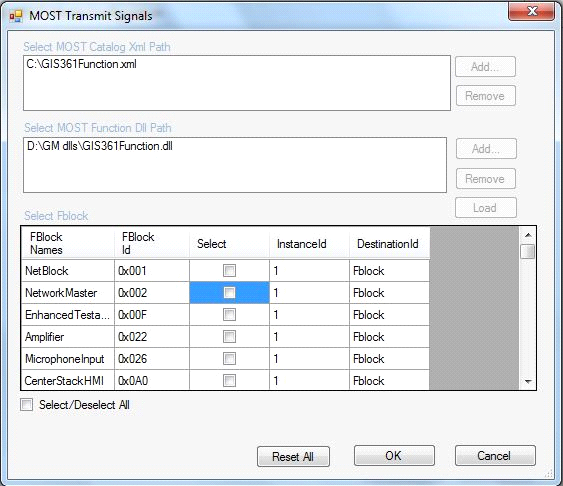
Task: Close the MOST Transmit Signals dialog
Action: pyautogui.click(x=531, y=11)
